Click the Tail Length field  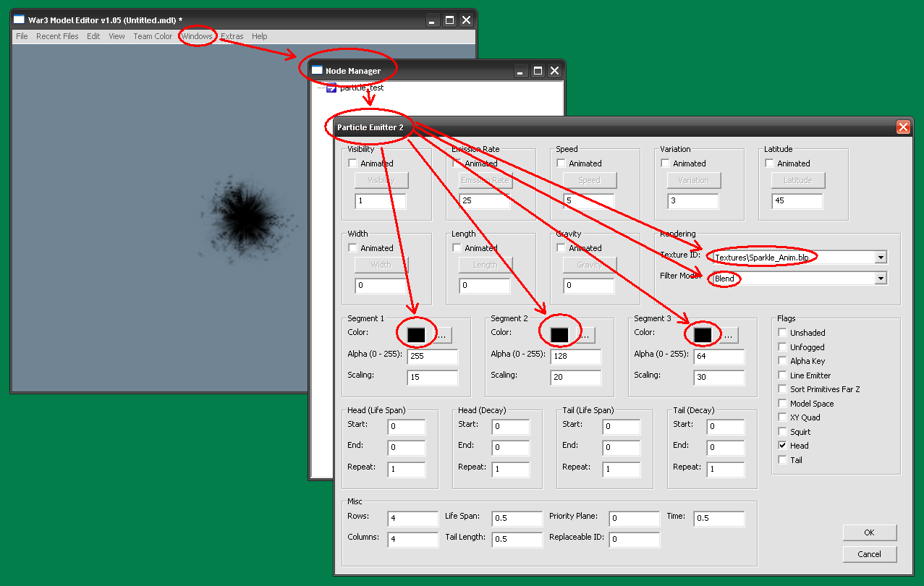coord(517,540)
